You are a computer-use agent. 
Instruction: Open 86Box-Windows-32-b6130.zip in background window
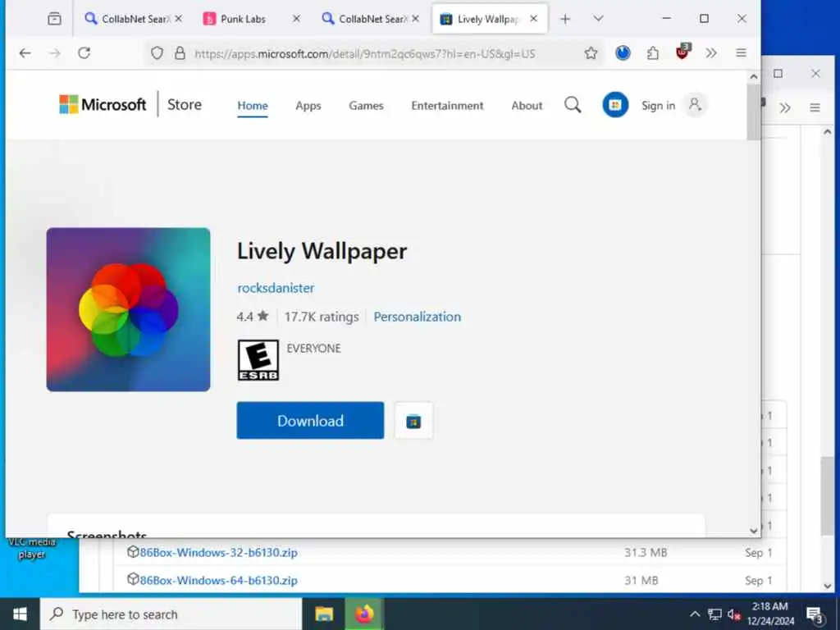[218, 552]
